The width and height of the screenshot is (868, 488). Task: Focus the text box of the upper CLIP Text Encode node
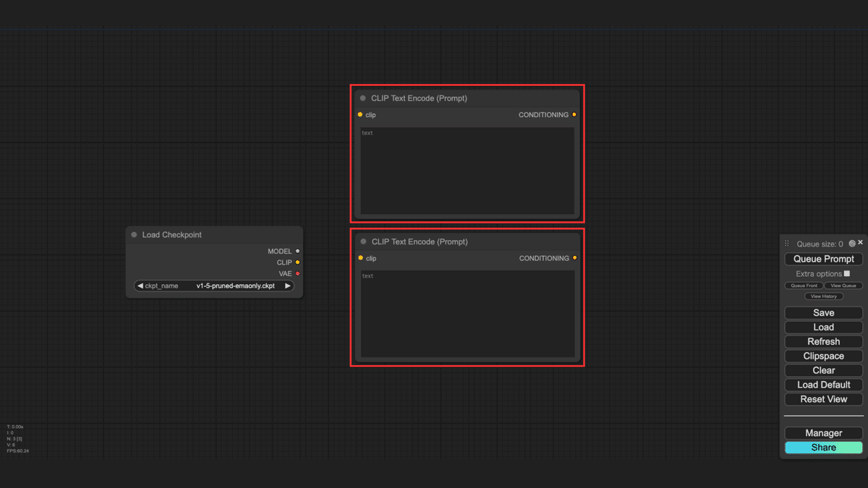click(x=467, y=171)
